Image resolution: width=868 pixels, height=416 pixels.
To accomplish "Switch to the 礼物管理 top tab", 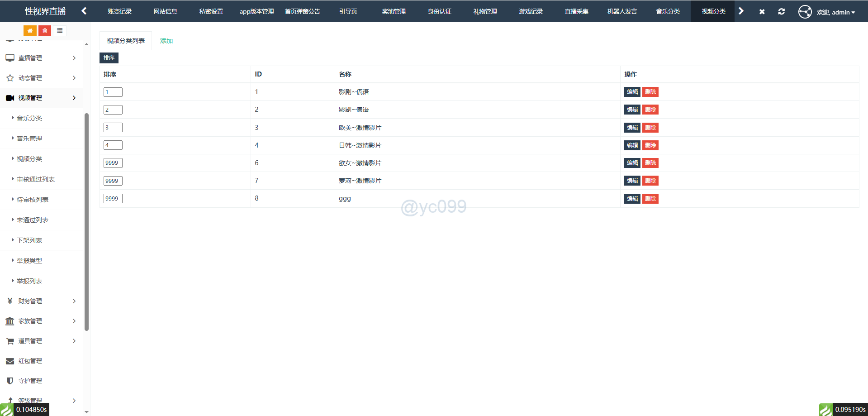I will point(485,11).
